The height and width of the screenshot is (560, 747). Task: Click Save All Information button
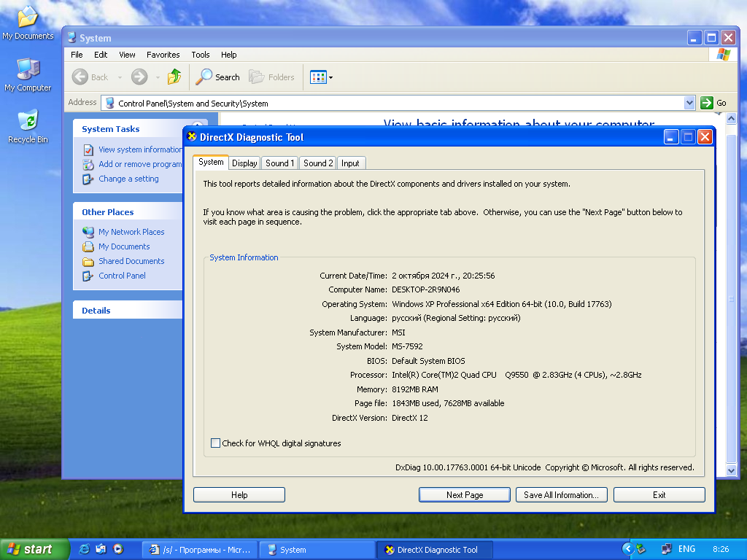point(561,495)
